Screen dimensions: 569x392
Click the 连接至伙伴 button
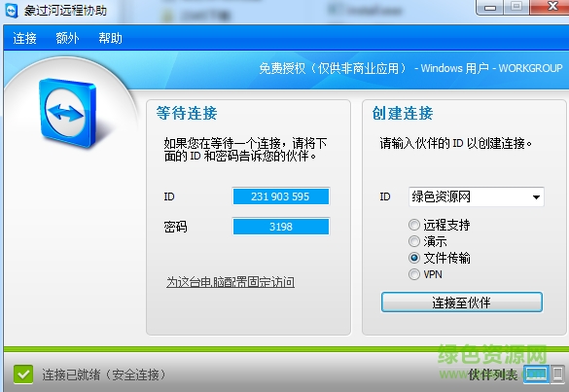(x=462, y=302)
